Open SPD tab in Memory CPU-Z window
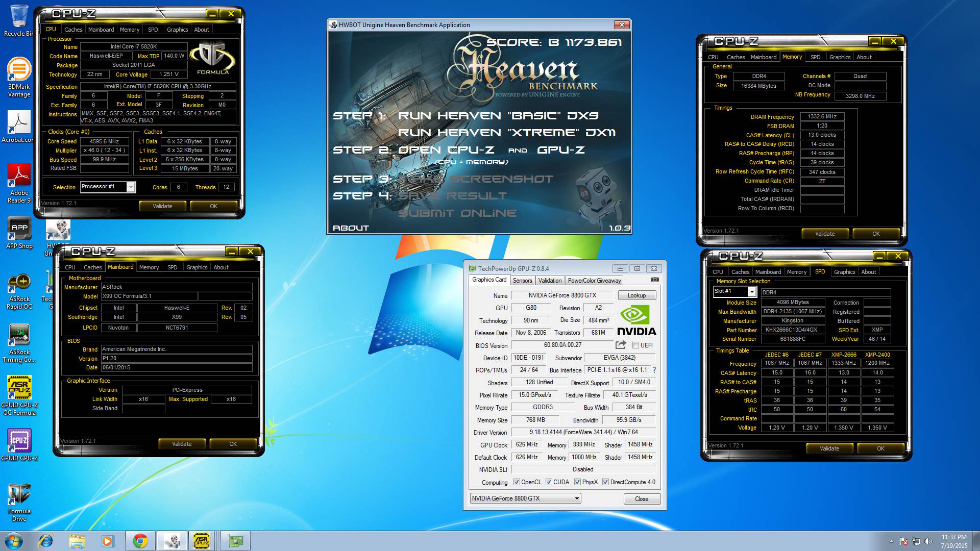The height and width of the screenshot is (551, 980). [x=815, y=57]
